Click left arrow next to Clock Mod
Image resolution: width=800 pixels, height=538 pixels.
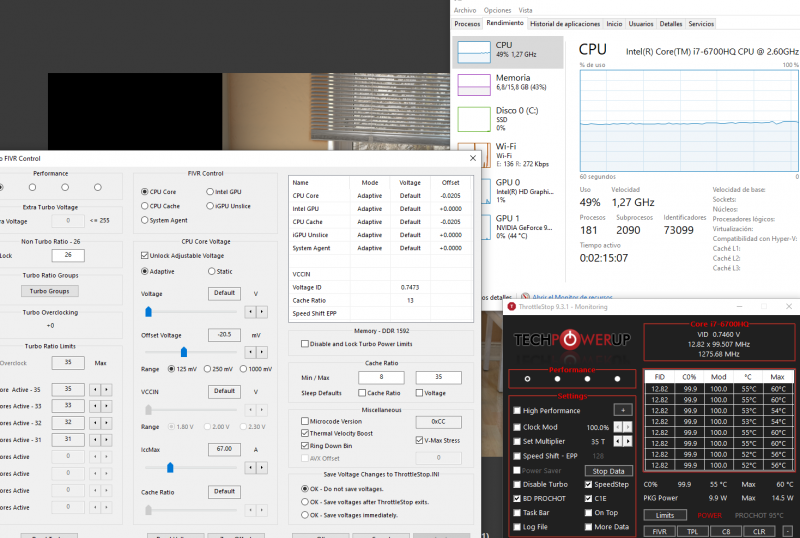(x=618, y=427)
